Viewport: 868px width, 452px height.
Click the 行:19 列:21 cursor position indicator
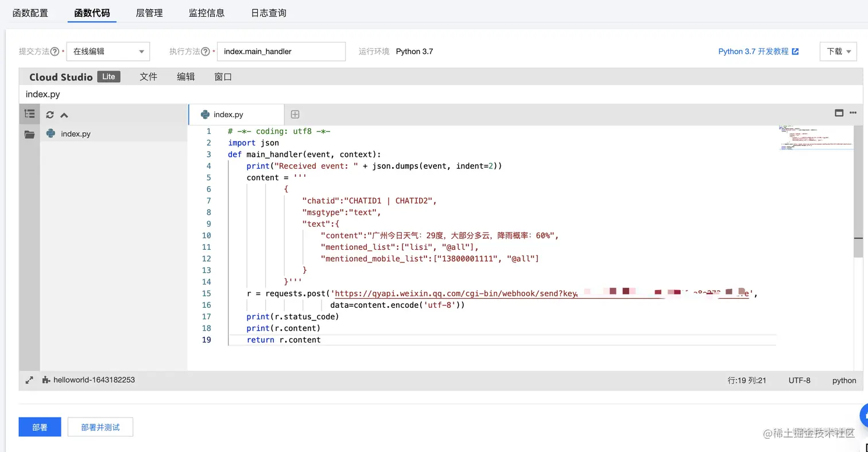pos(747,380)
